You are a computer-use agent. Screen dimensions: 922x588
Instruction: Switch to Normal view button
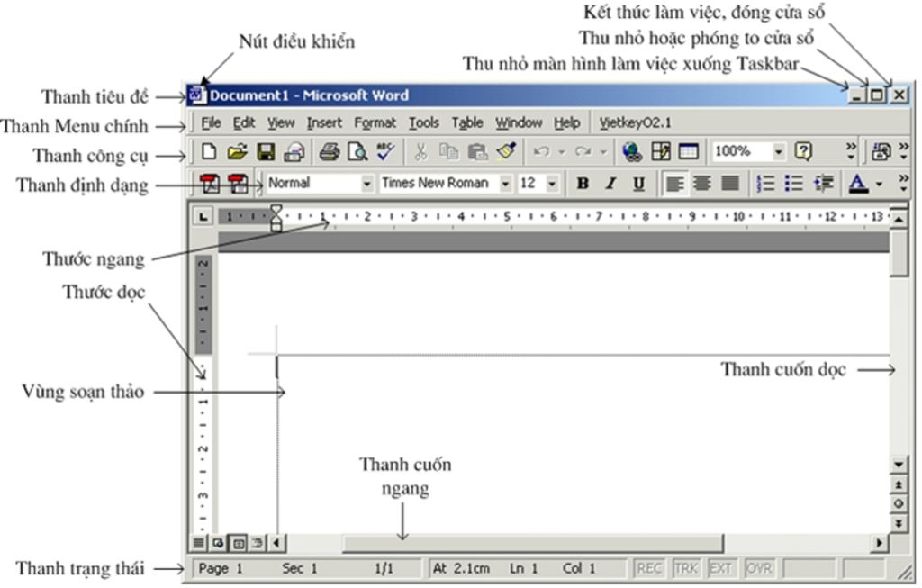point(199,543)
